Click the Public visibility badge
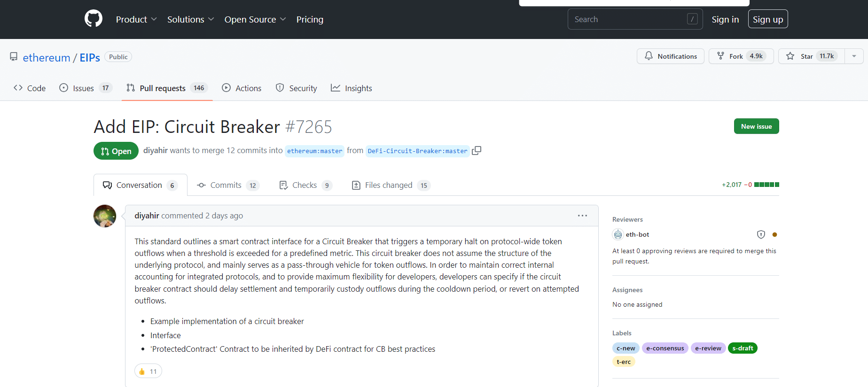The width and height of the screenshot is (868, 387). pos(118,57)
